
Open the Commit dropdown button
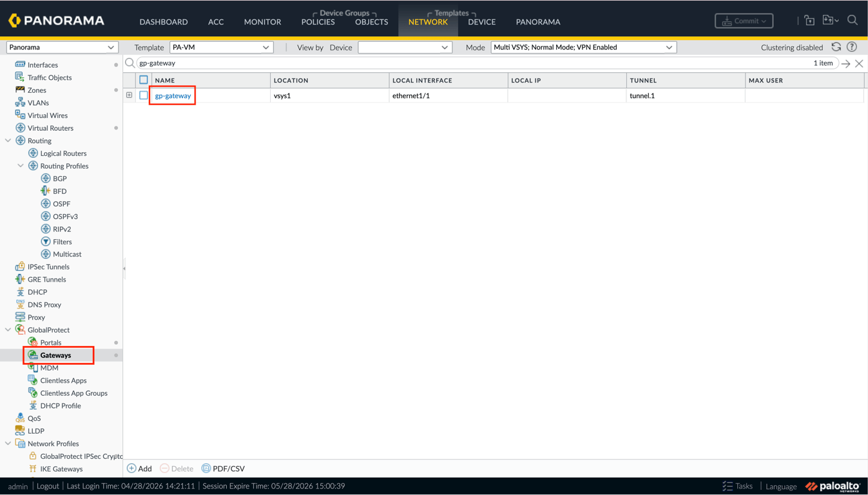(744, 21)
